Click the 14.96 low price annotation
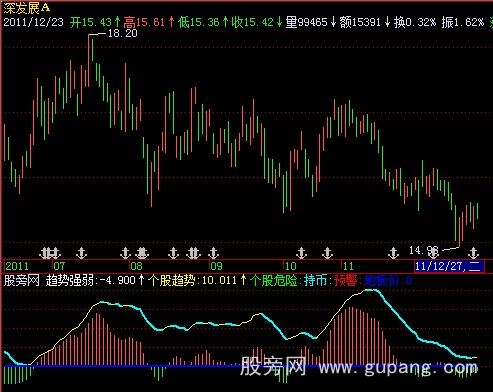The height and width of the screenshot is (392, 493). pyautogui.click(x=423, y=250)
